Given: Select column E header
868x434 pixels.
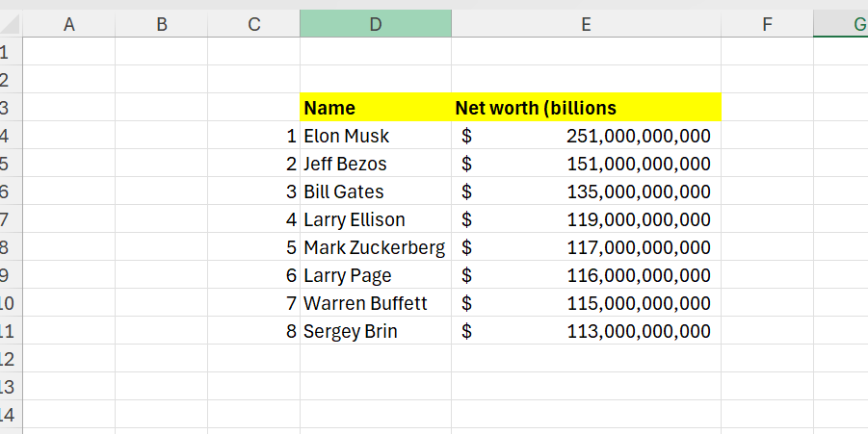Looking at the screenshot, I should [585, 24].
